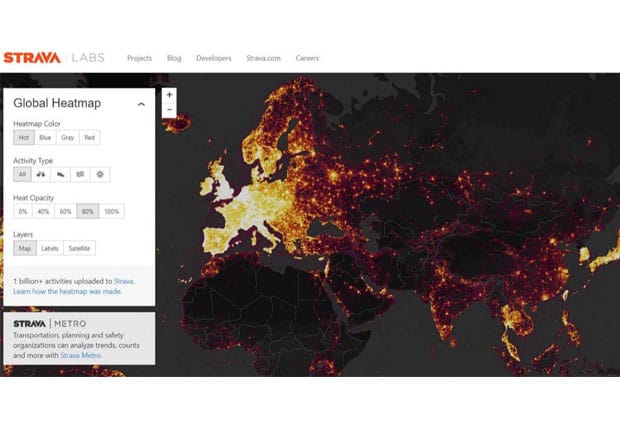Open the Strava Metro link
The height and width of the screenshot is (433, 620).
pyautogui.click(x=80, y=355)
